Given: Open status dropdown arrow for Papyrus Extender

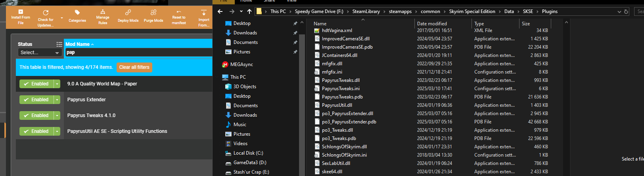Looking at the screenshot, I should [57, 100].
